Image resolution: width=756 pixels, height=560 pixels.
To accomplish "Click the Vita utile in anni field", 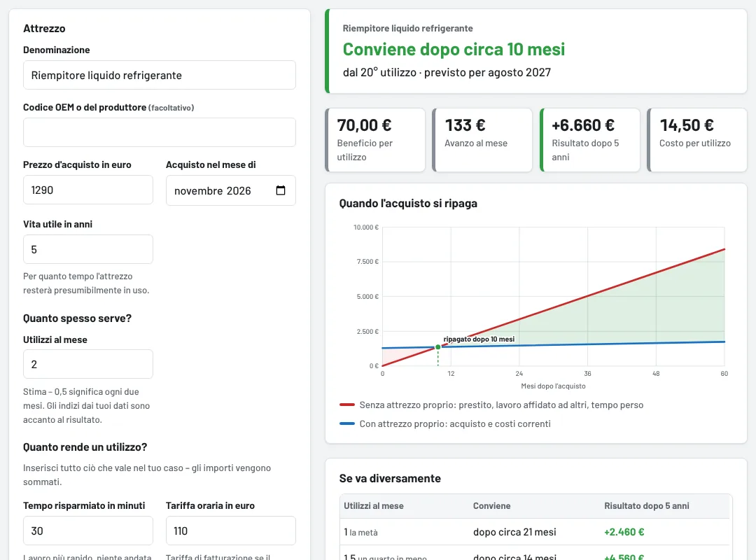I will pyautogui.click(x=88, y=249).
